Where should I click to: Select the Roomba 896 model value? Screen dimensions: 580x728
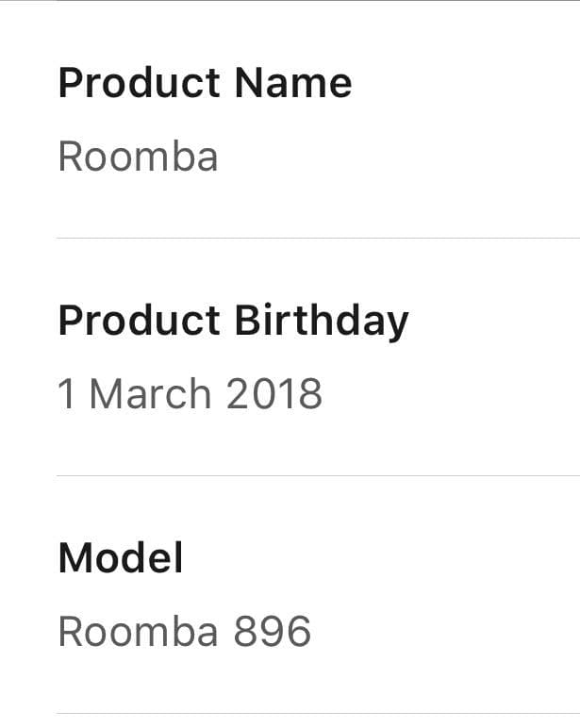[x=184, y=631]
